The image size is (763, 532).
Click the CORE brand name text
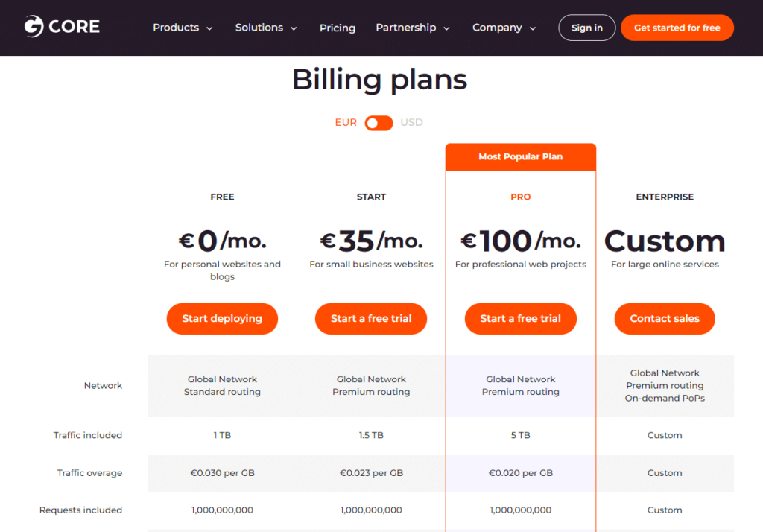(74, 26)
